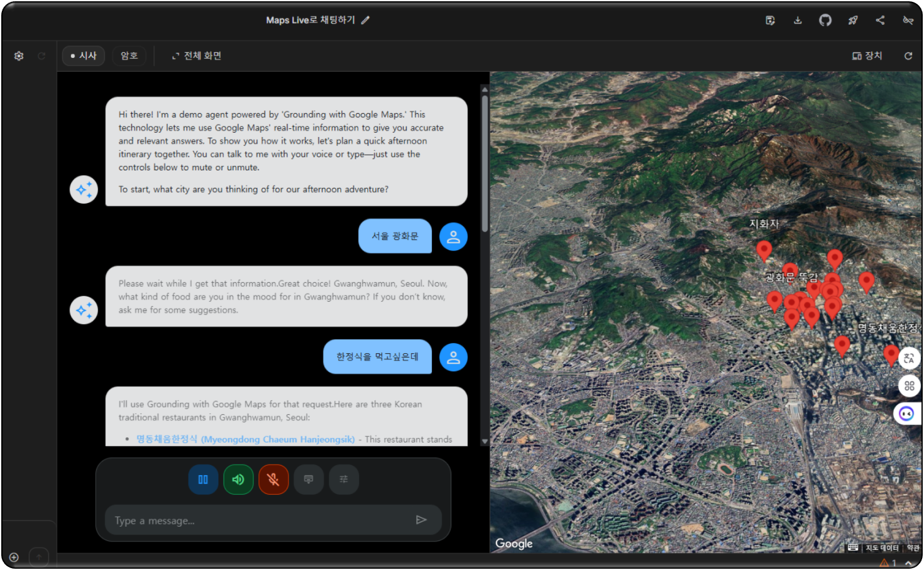Click the chat scrollbar up arrow

(x=485, y=89)
